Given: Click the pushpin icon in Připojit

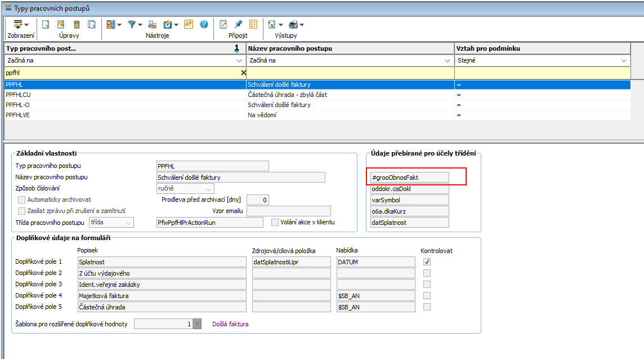Looking at the screenshot, I should (x=238, y=24).
